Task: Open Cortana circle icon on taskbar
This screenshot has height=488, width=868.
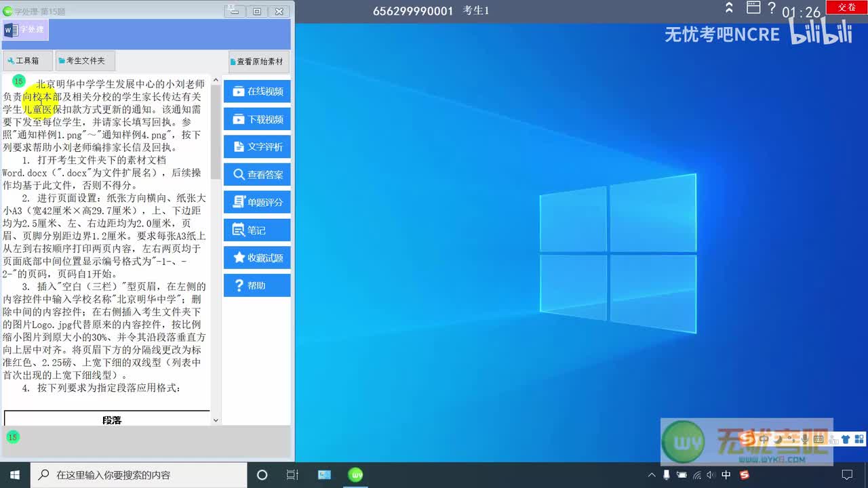Action: [x=262, y=475]
